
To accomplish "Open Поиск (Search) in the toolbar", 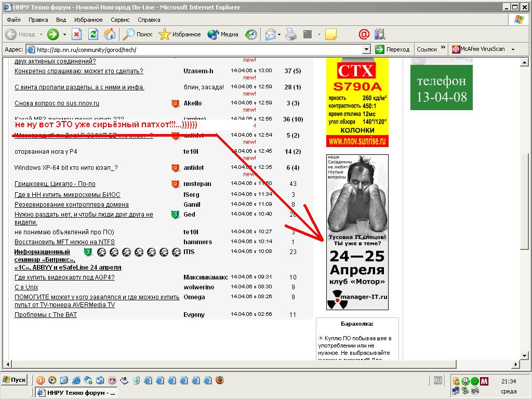I will [x=138, y=34].
